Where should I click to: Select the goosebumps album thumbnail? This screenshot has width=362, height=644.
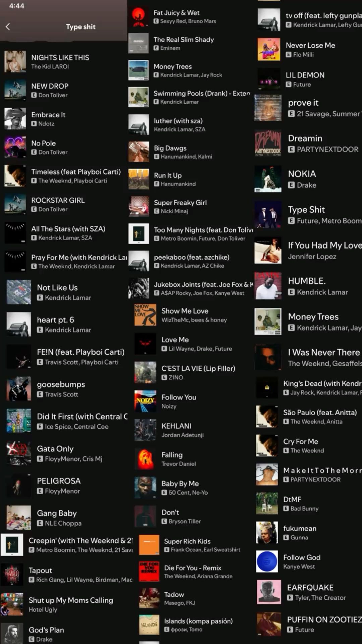click(x=19, y=389)
